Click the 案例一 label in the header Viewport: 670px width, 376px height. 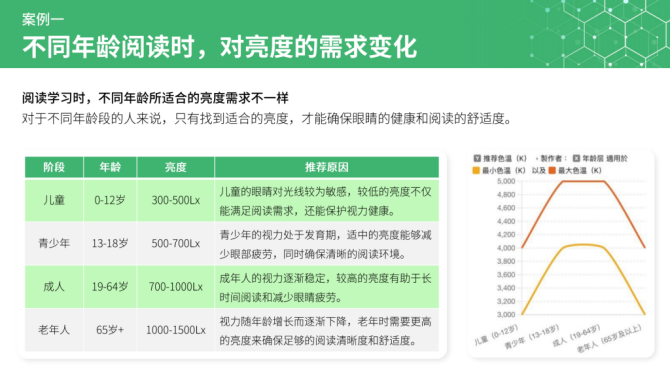pyautogui.click(x=43, y=19)
